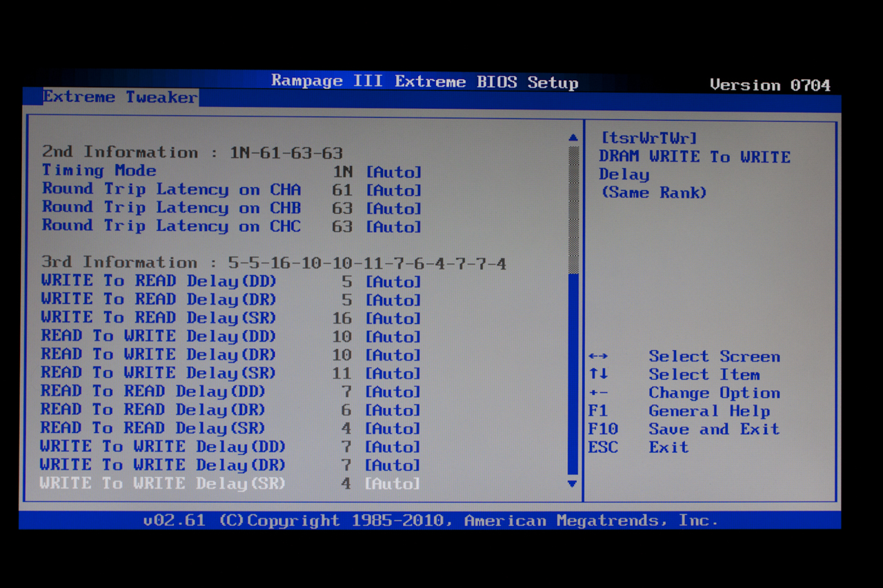883x588 pixels.
Task: Click '[tsrWrTWr]' help title
Action: [x=649, y=139]
